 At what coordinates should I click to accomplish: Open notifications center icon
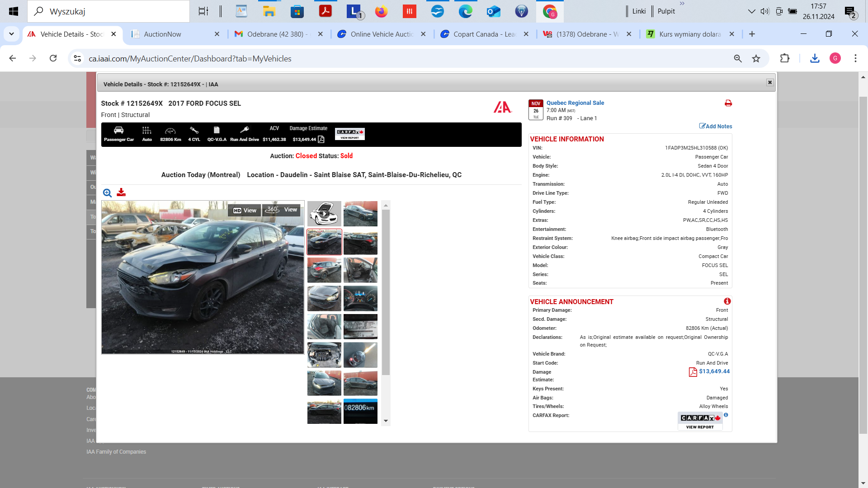850,12
